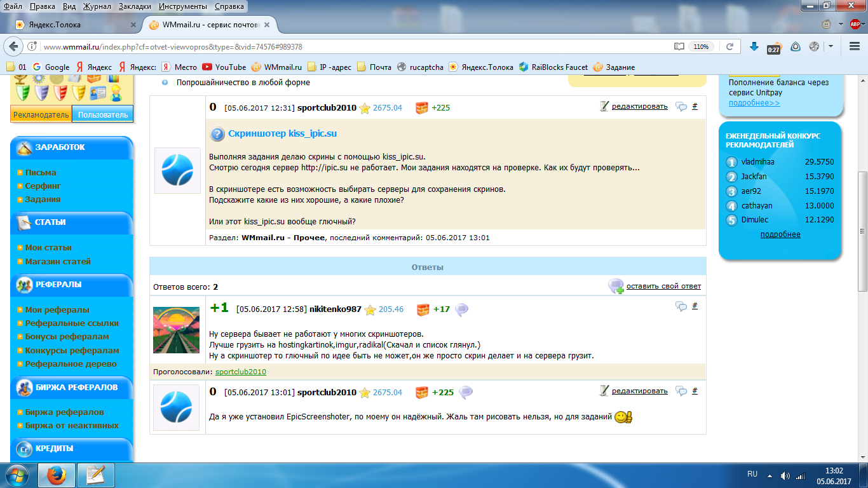Open sportclub2010 question star rating icon
868x488 pixels.
[365, 108]
